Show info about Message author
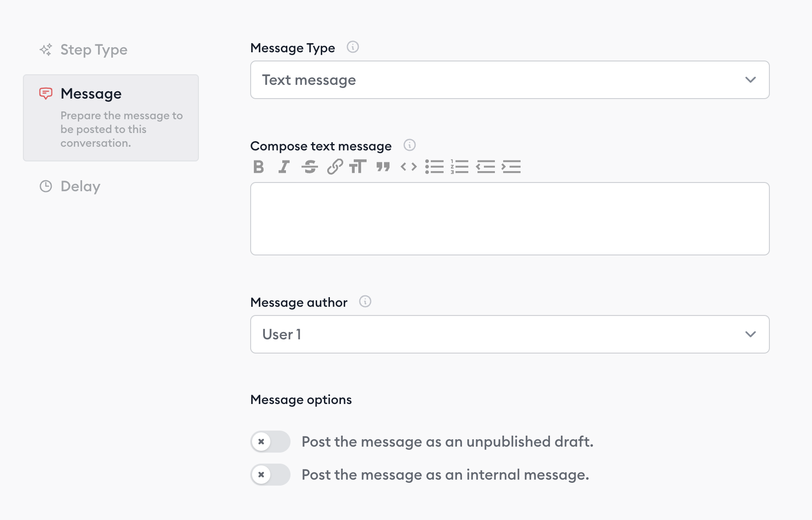This screenshot has height=520, width=812. click(365, 302)
